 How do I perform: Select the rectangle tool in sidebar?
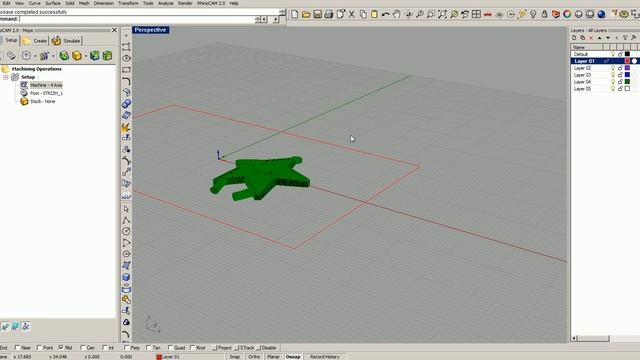point(126,69)
